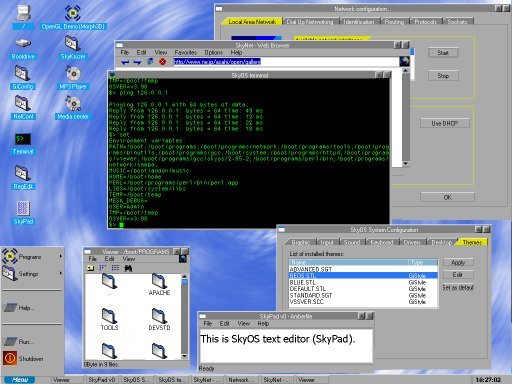Click the red stop icon in SkyNet browser
The width and height of the screenshot is (512, 384).
(x=162, y=61)
